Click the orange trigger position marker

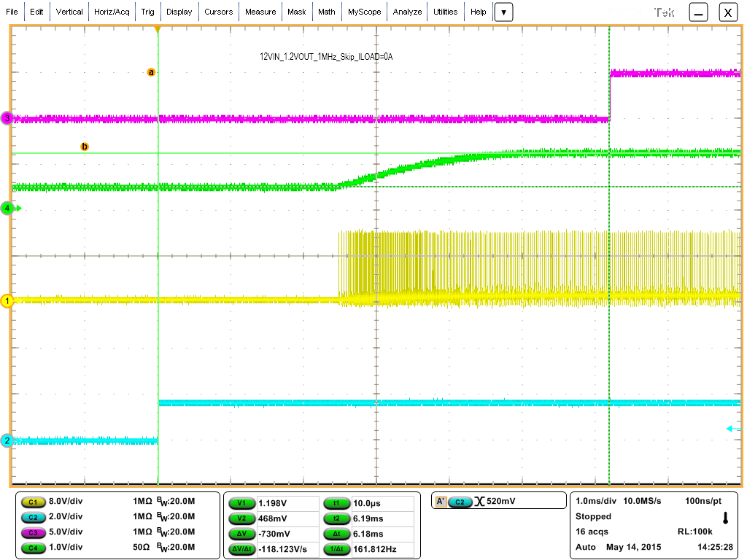click(159, 28)
